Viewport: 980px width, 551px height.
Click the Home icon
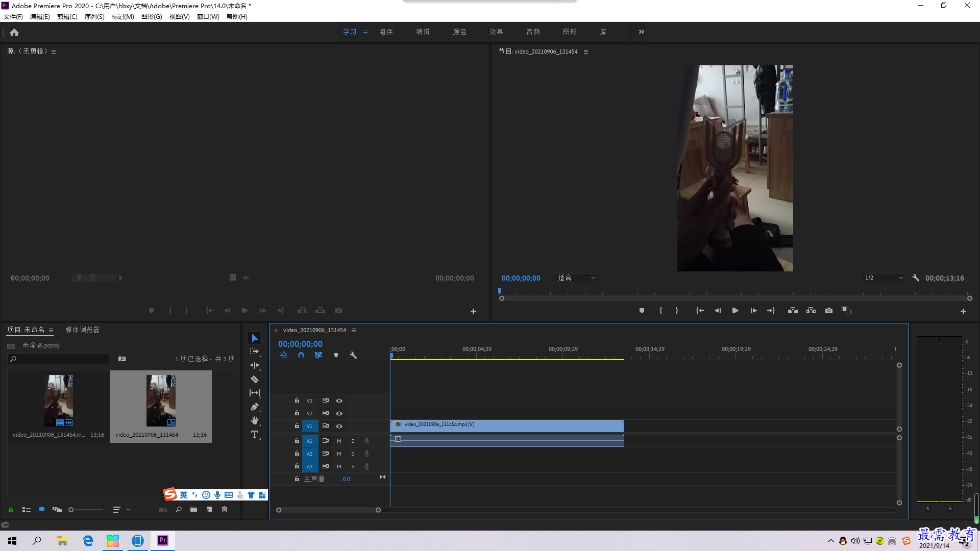click(x=14, y=32)
